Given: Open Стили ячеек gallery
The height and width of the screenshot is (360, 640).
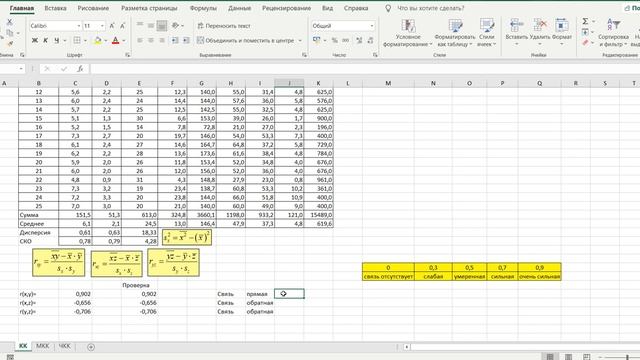Looking at the screenshot, I should tap(487, 33).
